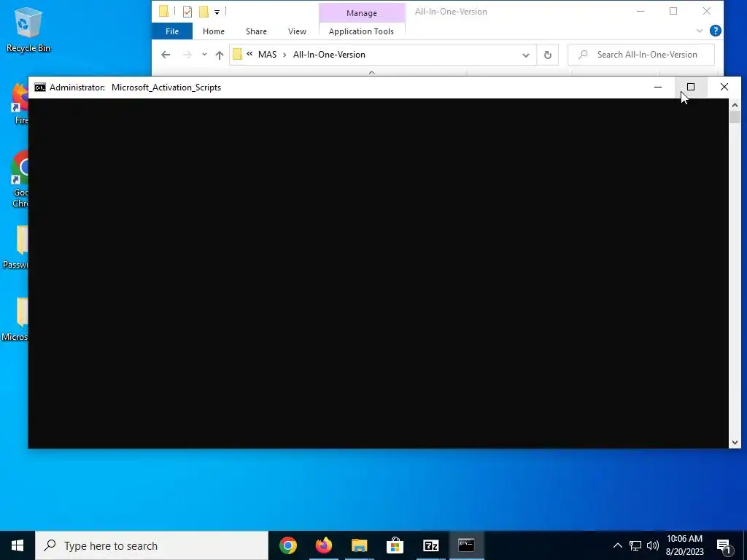Select the Firefox desktop shortcut
747x560 pixels.
21,104
